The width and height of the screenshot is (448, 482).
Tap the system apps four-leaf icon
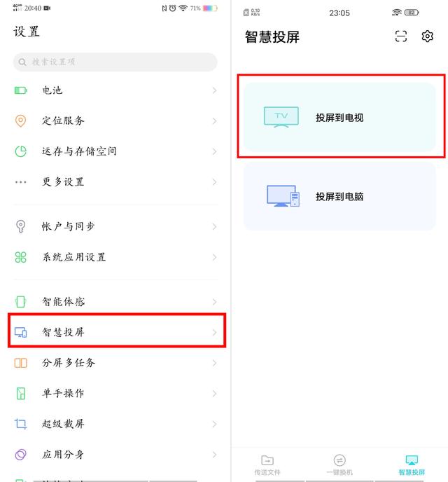pyautogui.click(x=21, y=257)
